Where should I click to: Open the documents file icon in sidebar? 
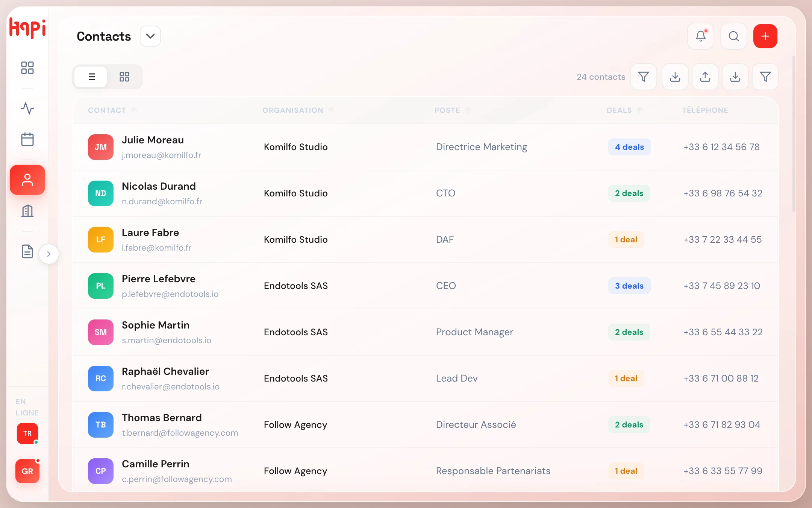[x=27, y=251]
